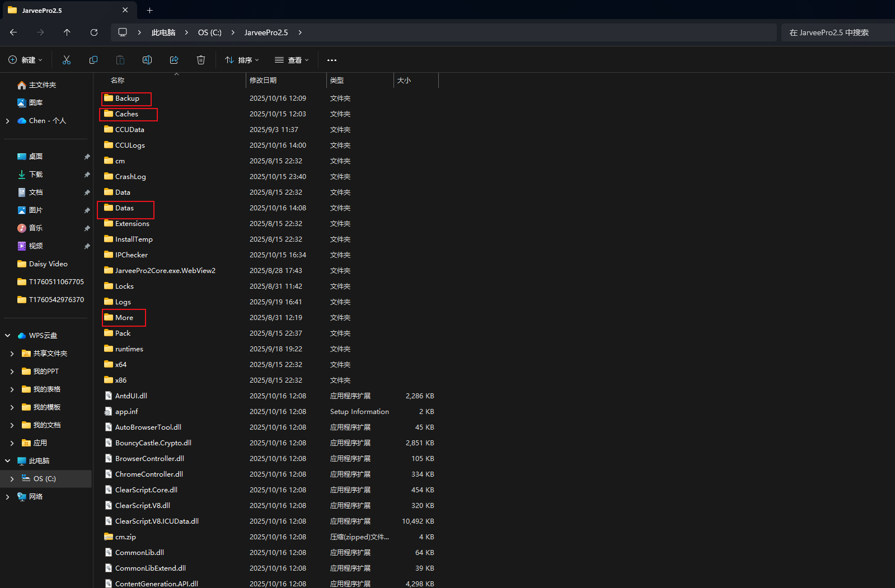Expand the 网络 network tree node
895x588 pixels.
pyautogui.click(x=8, y=497)
